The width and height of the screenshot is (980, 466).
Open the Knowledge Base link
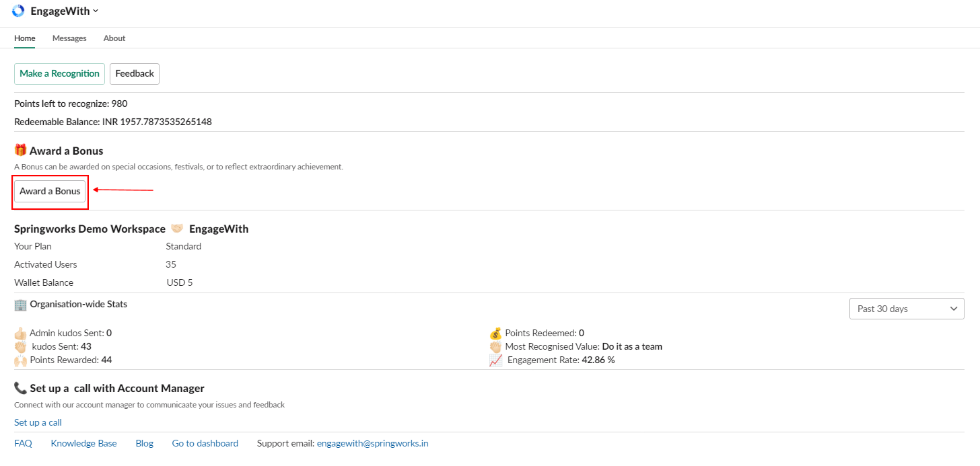pyautogui.click(x=83, y=443)
